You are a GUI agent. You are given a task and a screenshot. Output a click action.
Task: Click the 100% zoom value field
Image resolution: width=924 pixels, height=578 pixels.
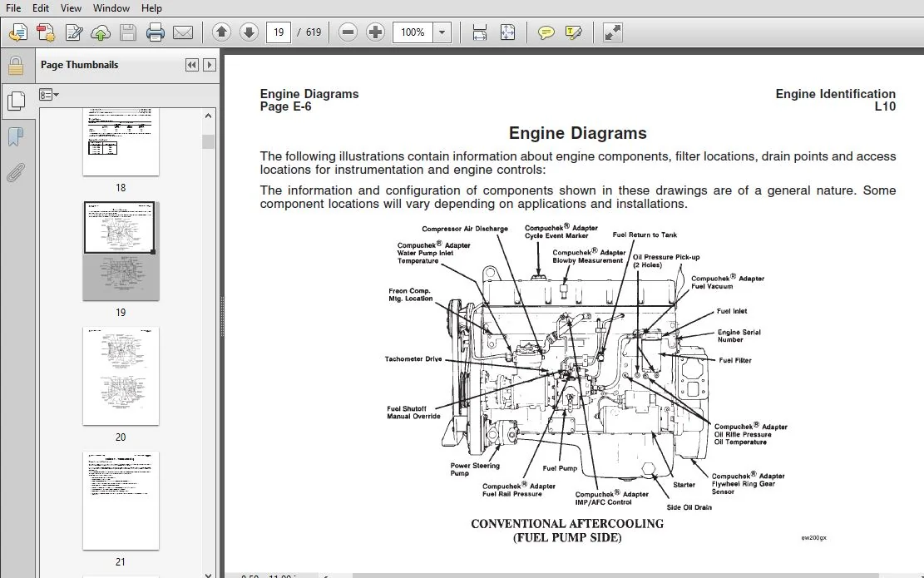(413, 32)
